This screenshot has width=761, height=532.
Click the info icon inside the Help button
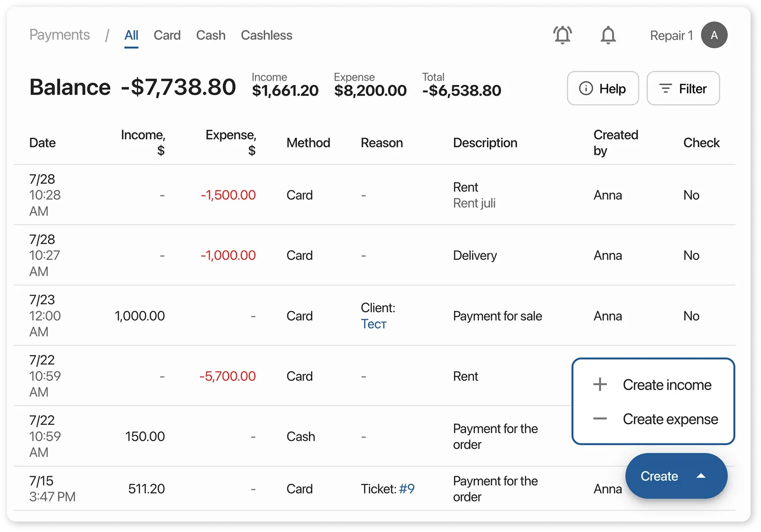coord(586,88)
